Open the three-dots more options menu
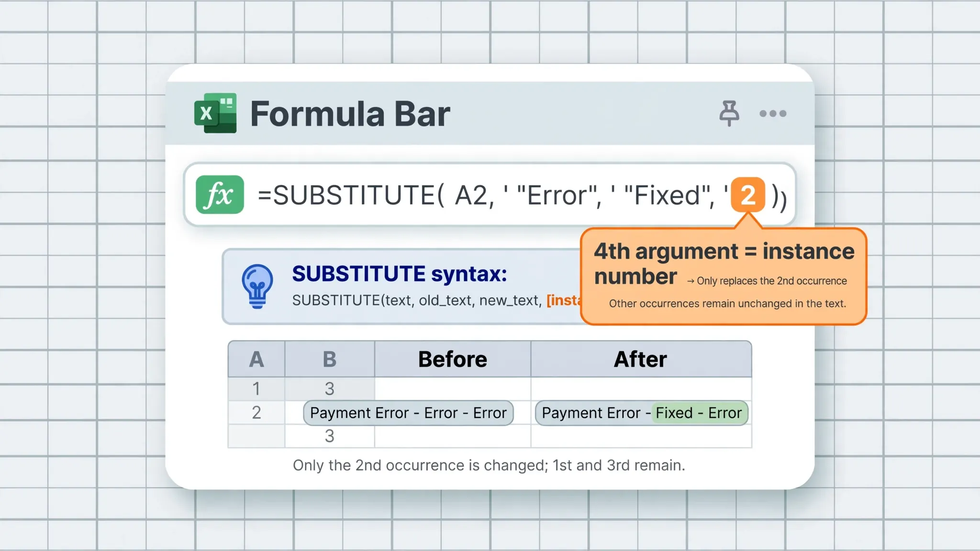Image resolution: width=980 pixels, height=551 pixels. 773,114
